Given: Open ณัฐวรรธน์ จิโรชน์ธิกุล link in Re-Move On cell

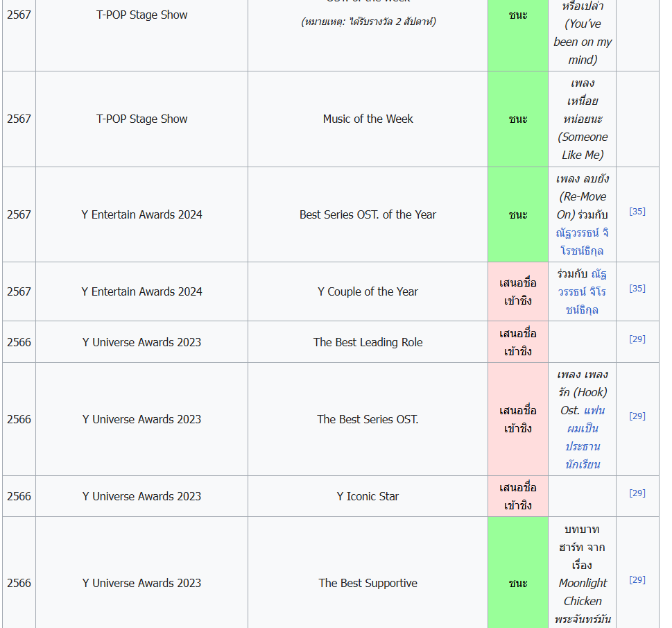Looking at the screenshot, I should (x=582, y=241).
